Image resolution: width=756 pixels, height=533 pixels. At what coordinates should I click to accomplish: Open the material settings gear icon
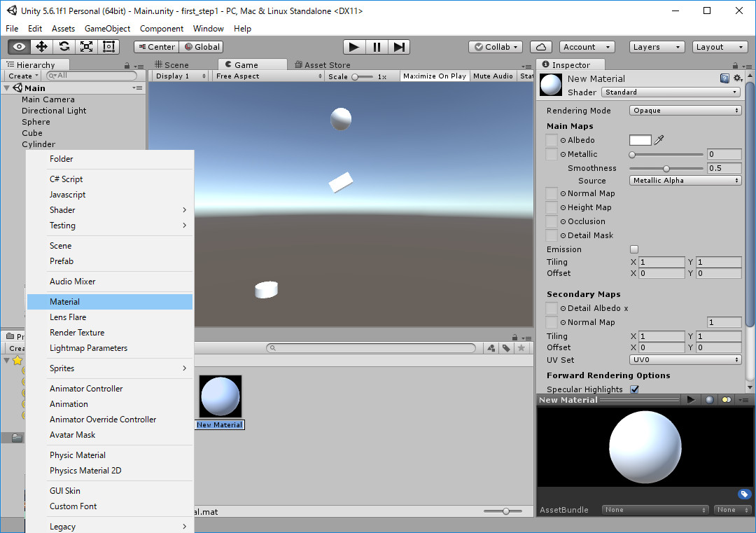tap(737, 78)
